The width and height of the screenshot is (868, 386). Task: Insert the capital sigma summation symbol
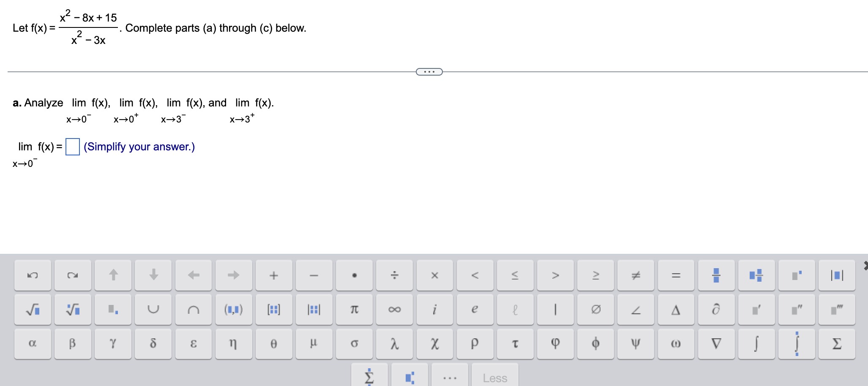(837, 344)
